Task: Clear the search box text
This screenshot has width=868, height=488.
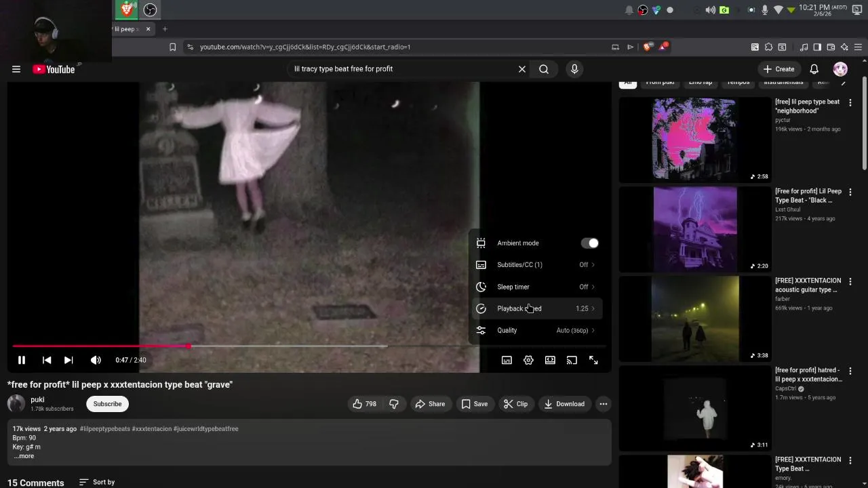Action: 522,69
